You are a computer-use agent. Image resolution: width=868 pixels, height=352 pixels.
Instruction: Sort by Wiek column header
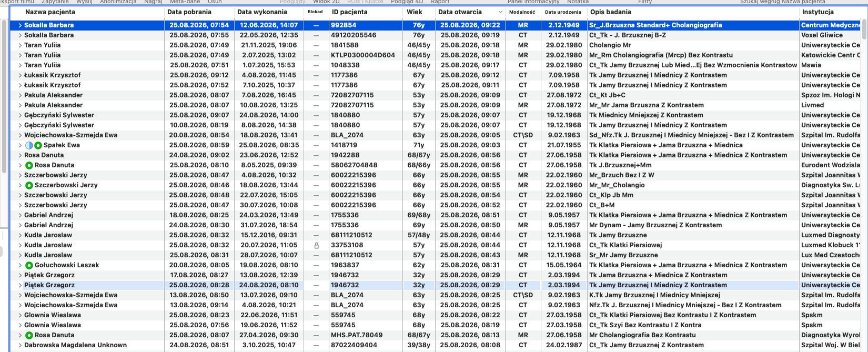click(415, 12)
